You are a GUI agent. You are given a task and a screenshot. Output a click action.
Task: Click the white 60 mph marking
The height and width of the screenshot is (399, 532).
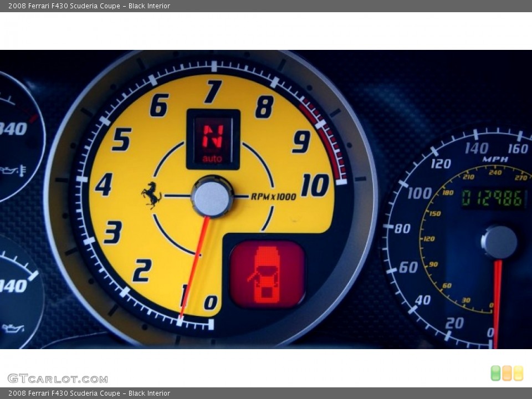[408, 267]
